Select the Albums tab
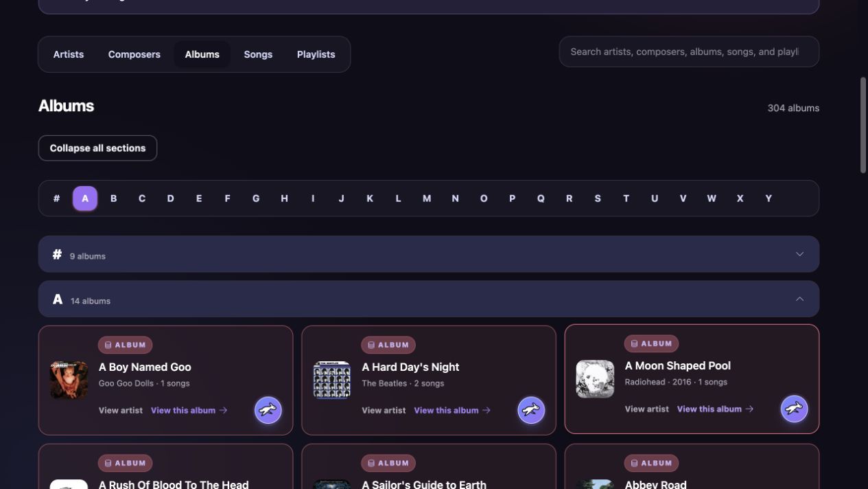The height and width of the screenshot is (489, 868). pos(202,54)
